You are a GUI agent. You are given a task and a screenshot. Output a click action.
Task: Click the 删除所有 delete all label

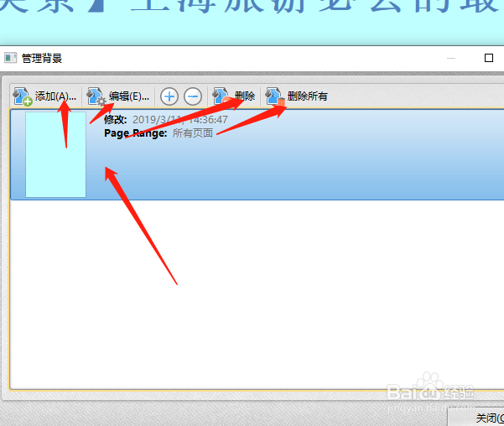[x=307, y=96]
